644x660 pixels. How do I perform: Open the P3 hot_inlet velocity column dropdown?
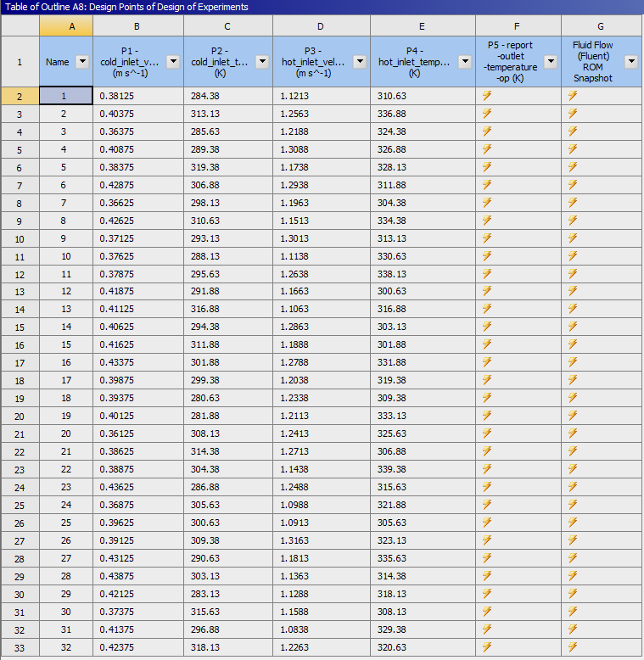[x=360, y=62]
